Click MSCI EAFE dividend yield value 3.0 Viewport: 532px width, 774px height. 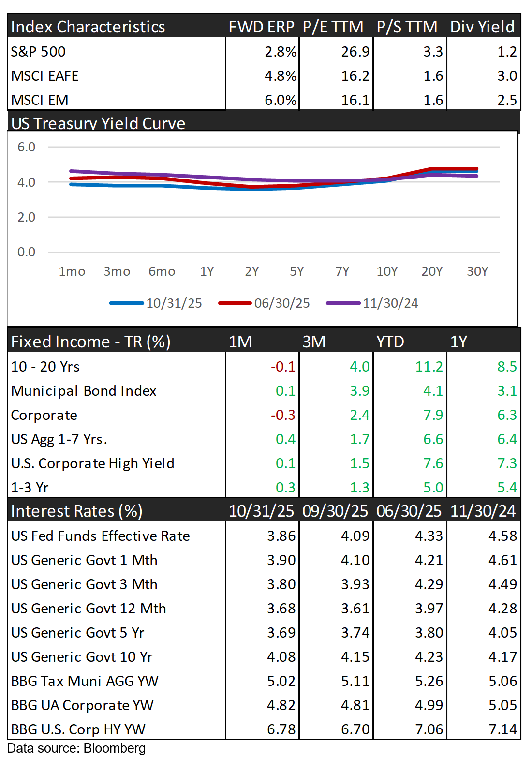(507, 76)
